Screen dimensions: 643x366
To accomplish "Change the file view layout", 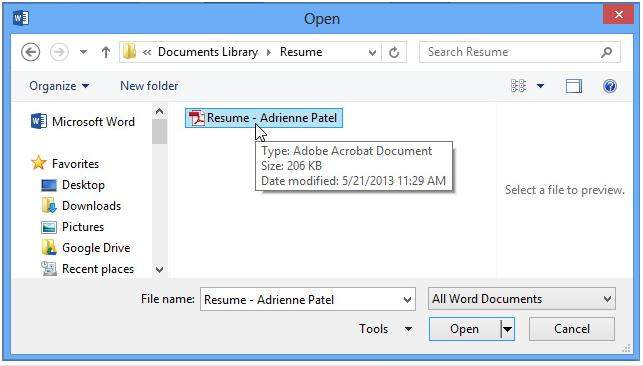I will (x=518, y=86).
